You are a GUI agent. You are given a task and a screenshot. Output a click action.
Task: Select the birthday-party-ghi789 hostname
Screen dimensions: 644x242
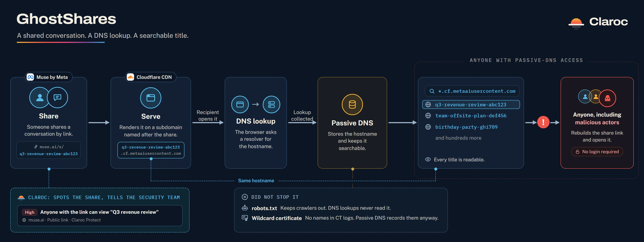click(x=466, y=127)
